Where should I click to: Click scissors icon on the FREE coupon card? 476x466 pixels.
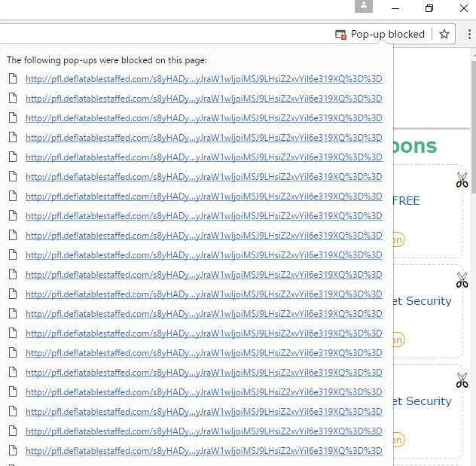pyautogui.click(x=462, y=180)
